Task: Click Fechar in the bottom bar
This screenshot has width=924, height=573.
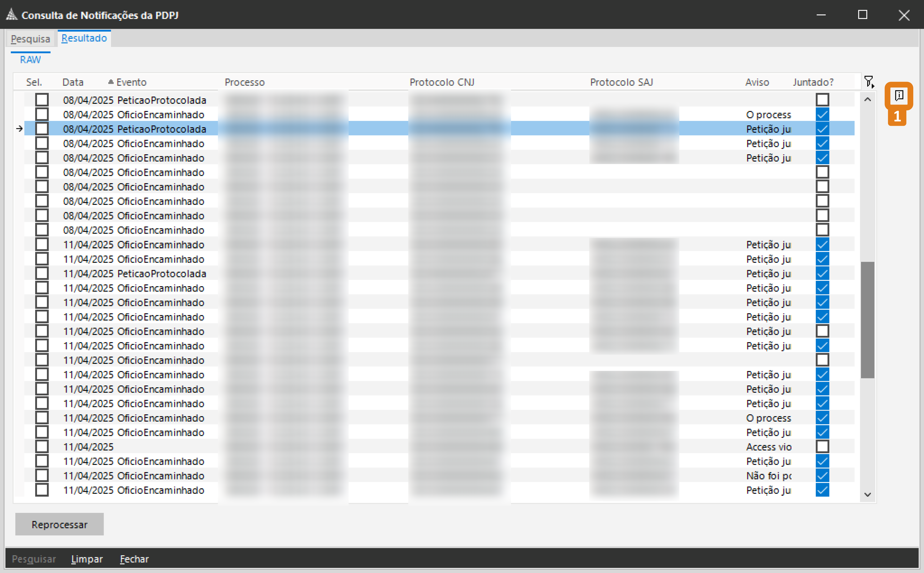Action: 135,559
